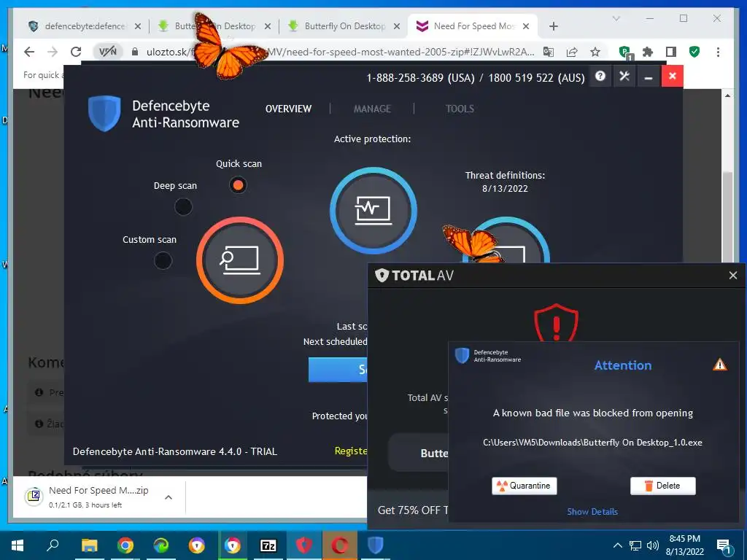Click the VPN badge in address bar
This screenshot has width=747, height=560.
(108, 52)
